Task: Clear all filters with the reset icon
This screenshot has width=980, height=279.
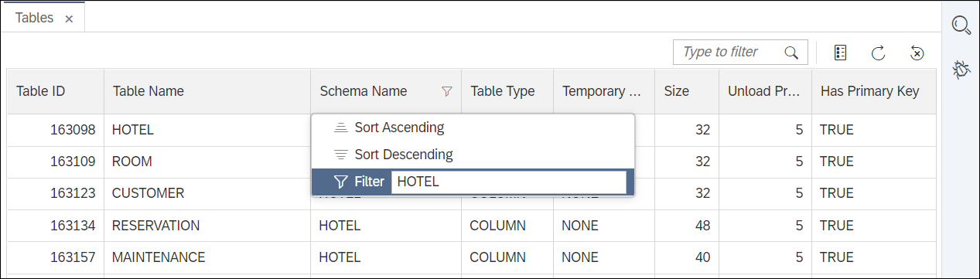Action: [x=917, y=53]
